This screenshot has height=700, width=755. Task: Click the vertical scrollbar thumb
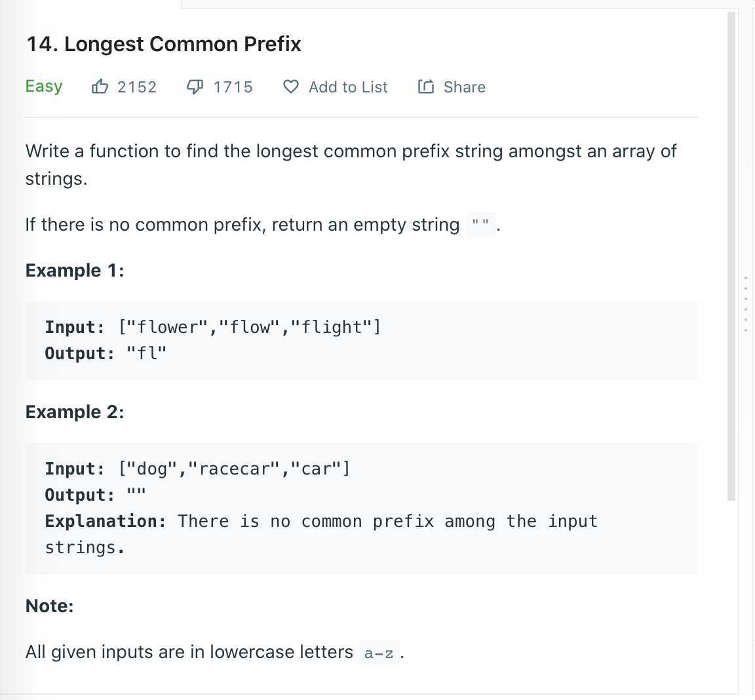[731, 256]
